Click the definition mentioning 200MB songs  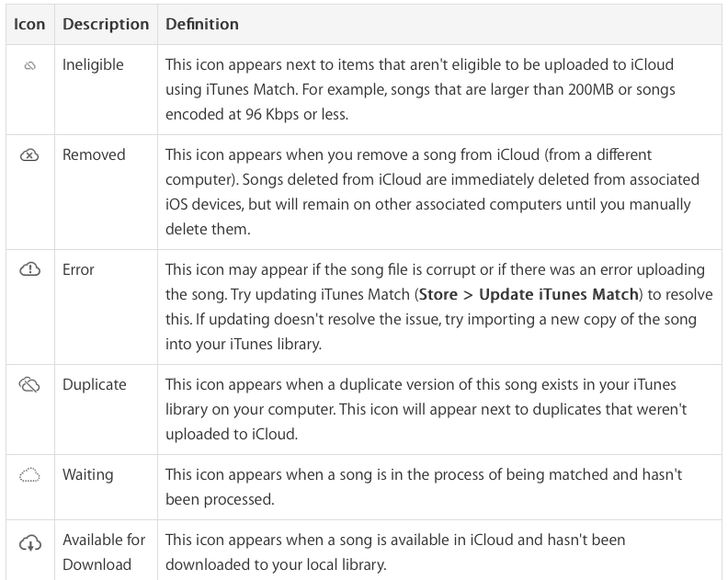point(420,90)
